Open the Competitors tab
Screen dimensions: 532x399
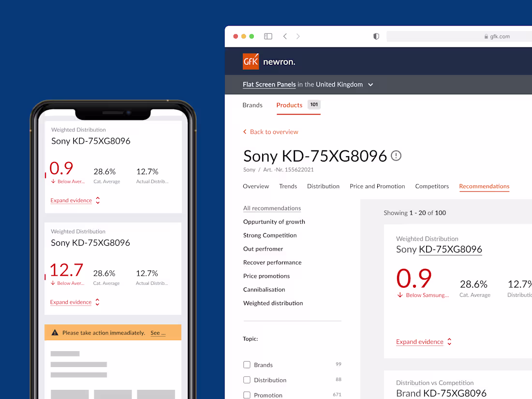pos(432,186)
